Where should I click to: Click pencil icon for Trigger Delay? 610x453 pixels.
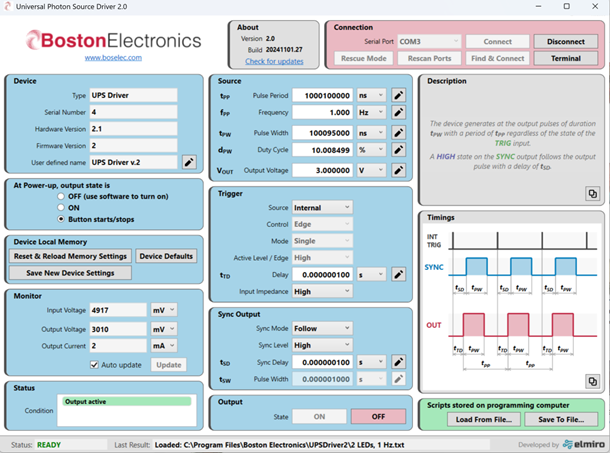(398, 274)
